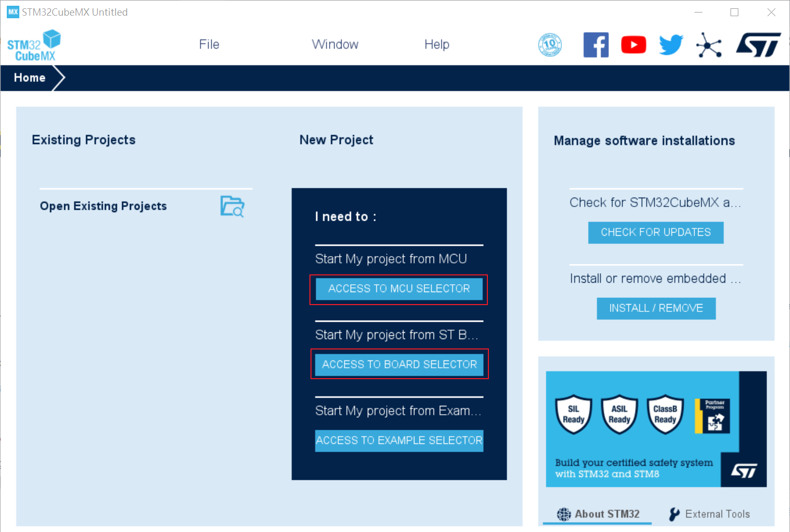Click the ClassB Ready shield badge
Screen dimensions: 790x532
(x=665, y=415)
